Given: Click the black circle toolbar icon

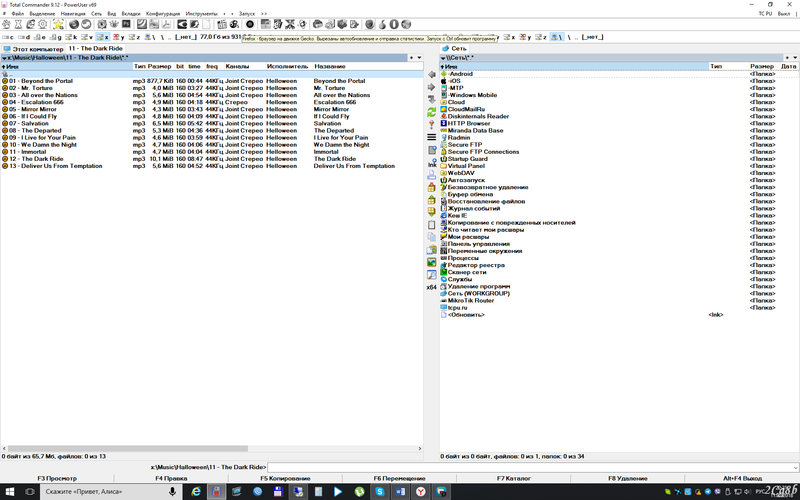Looking at the screenshot, I should [x=250, y=24].
